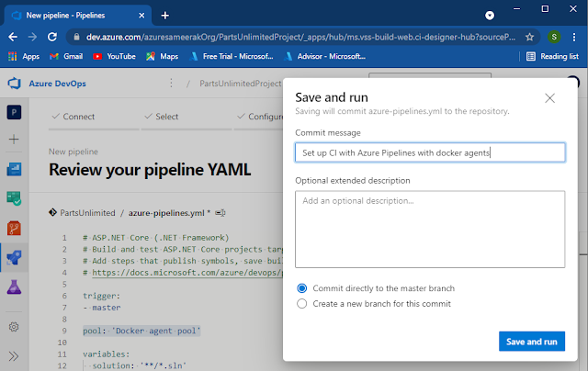
Task: Select Commit directly to the master branch
Action: point(302,287)
